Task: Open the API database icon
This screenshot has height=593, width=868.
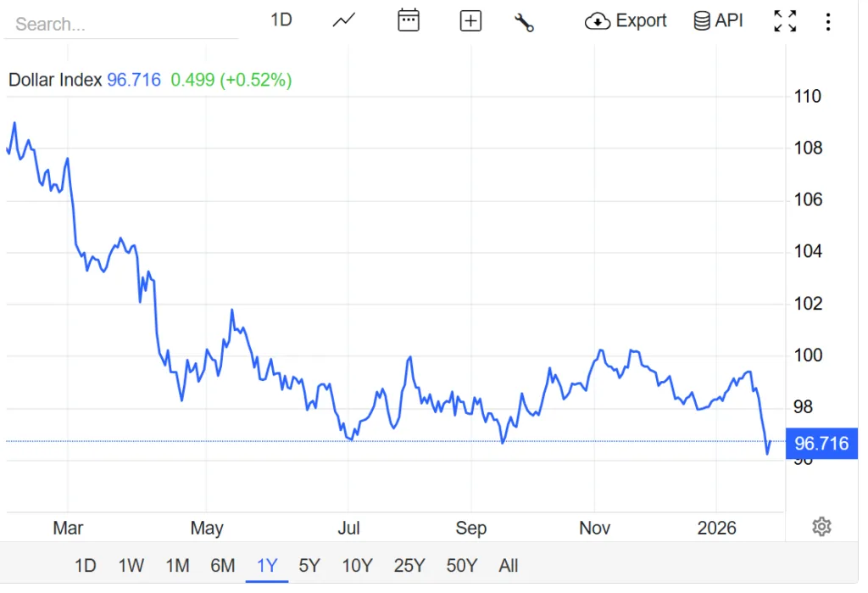Action: (x=701, y=20)
